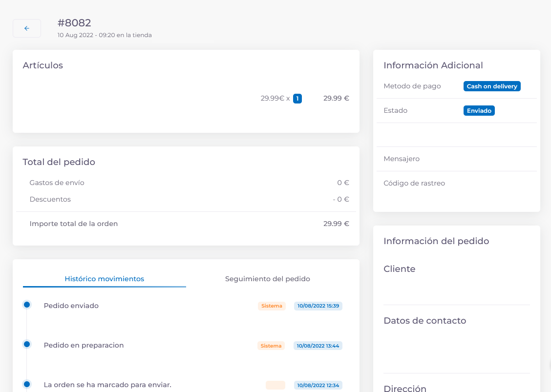The width and height of the screenshot is (551, 392).
Task: Select the 10/08/2022 13:44 timestamp badge
Action: pyautogui.click(x=318, y=346)
